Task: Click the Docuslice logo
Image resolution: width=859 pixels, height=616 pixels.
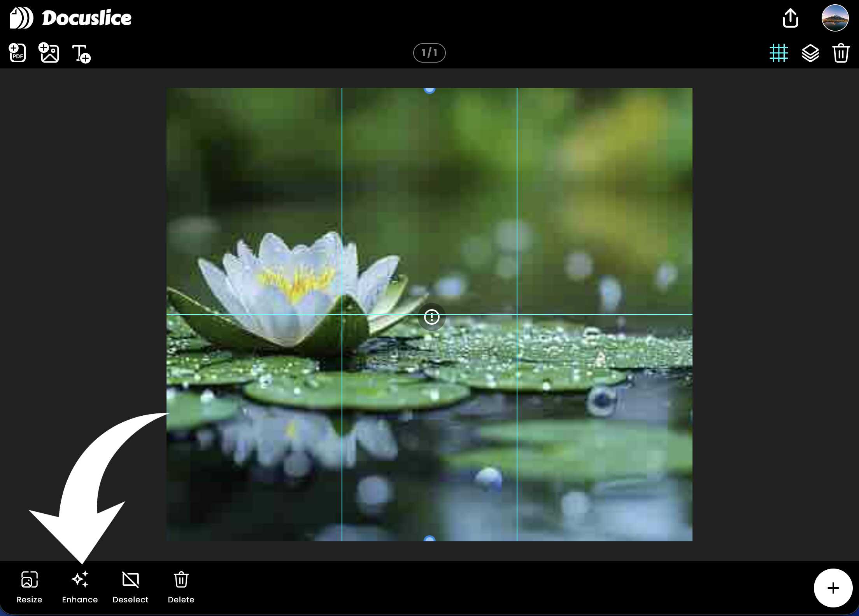Action: [71, 18]
